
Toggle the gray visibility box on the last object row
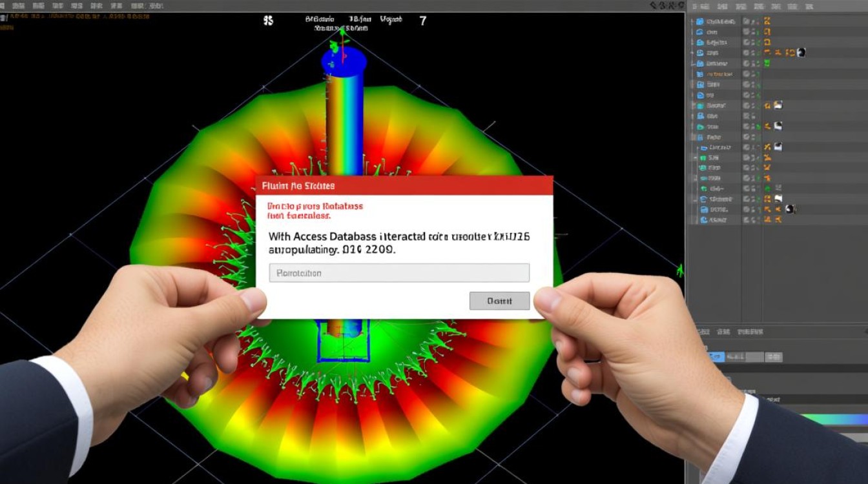746,220
